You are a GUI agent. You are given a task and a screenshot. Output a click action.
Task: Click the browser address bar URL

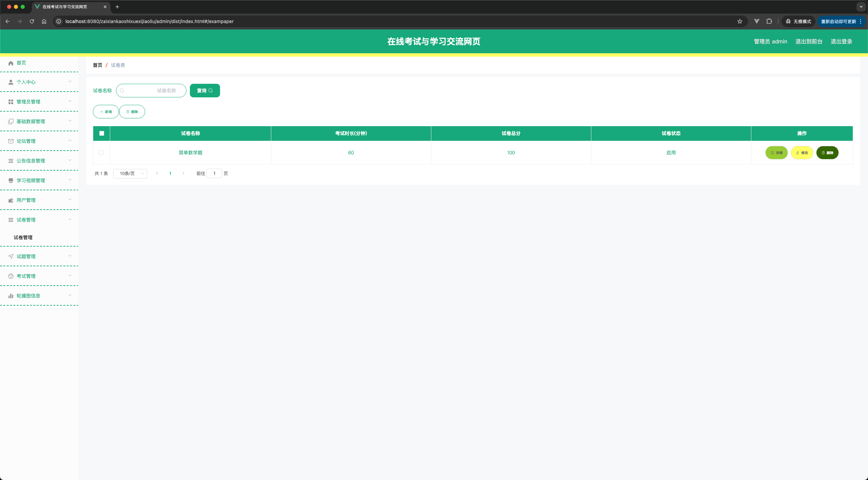pos(150,21)
